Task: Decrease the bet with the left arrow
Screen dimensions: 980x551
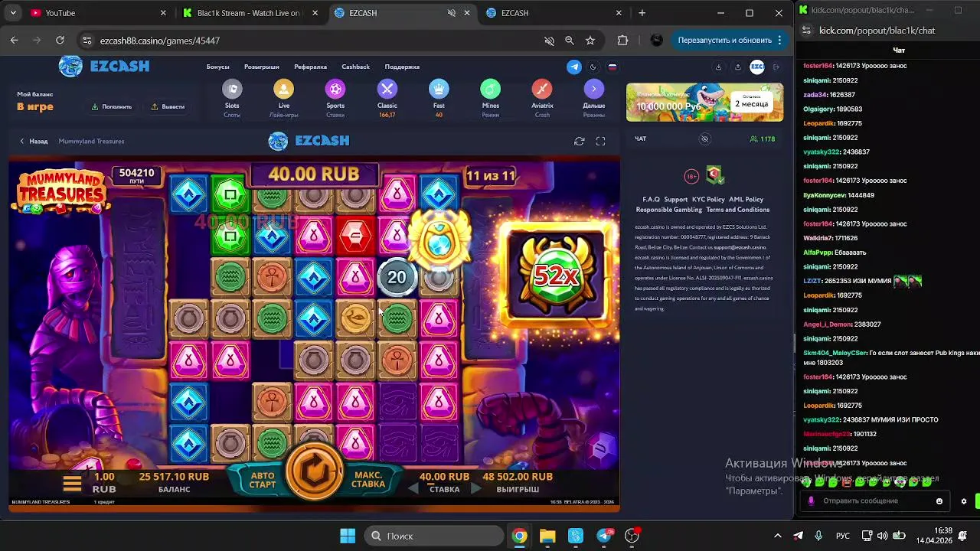Action: click(x=413, y=489)
